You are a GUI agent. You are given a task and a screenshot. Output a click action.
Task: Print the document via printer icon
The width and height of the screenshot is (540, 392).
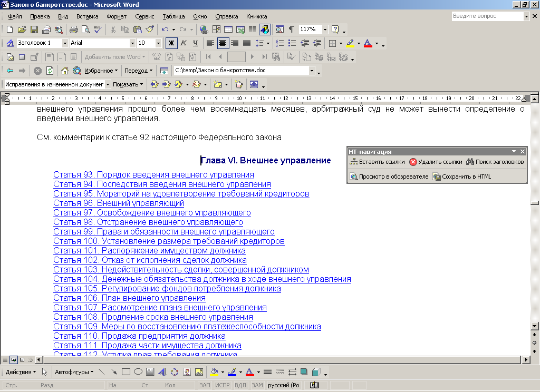coord(73,30)
